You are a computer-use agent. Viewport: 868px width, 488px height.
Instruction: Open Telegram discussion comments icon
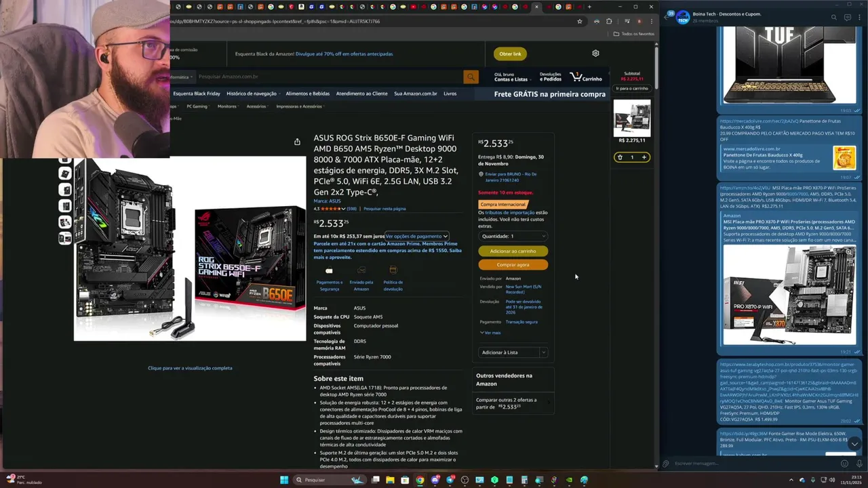click(x=848, y=17)
